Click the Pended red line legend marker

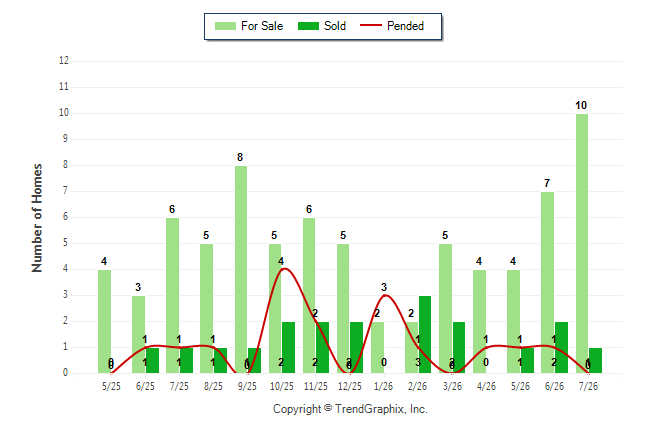pos(371,26)
